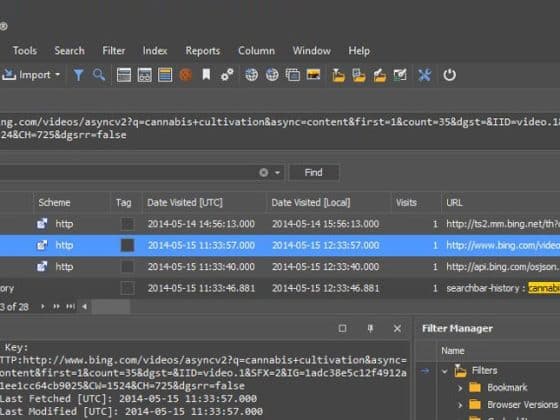This screenshot has height=420, width=560.
Task: Collapse the Filters tree node
Action: 445,371
